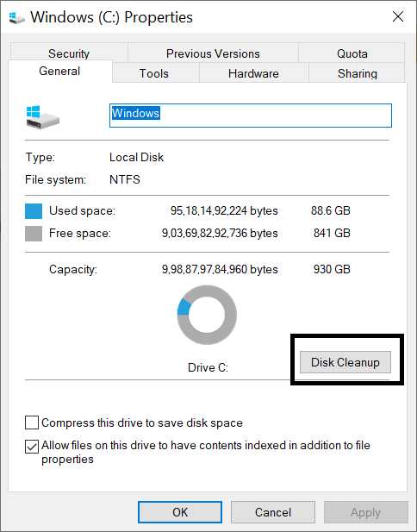Select the General tab
417x532 pixels.
click(x=59, y=72)
